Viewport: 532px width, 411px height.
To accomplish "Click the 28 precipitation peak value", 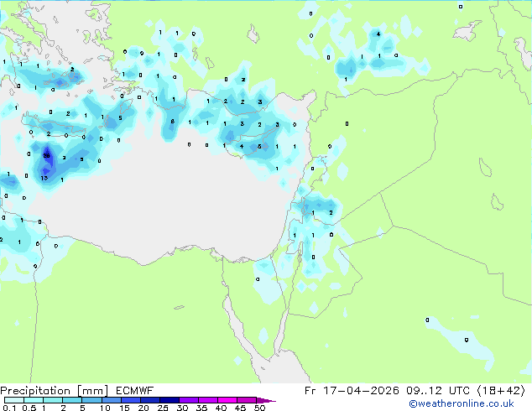I will point(46,156).
